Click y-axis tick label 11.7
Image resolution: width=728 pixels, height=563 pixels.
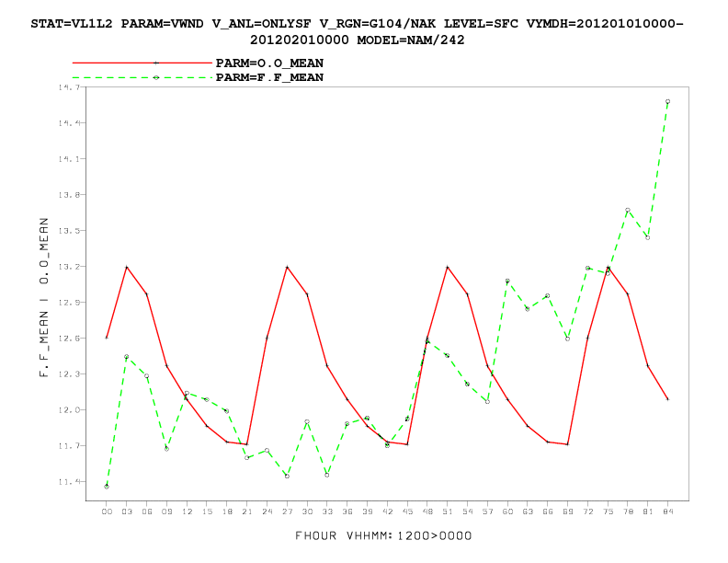pyautogui.click(x=69, y=446)
